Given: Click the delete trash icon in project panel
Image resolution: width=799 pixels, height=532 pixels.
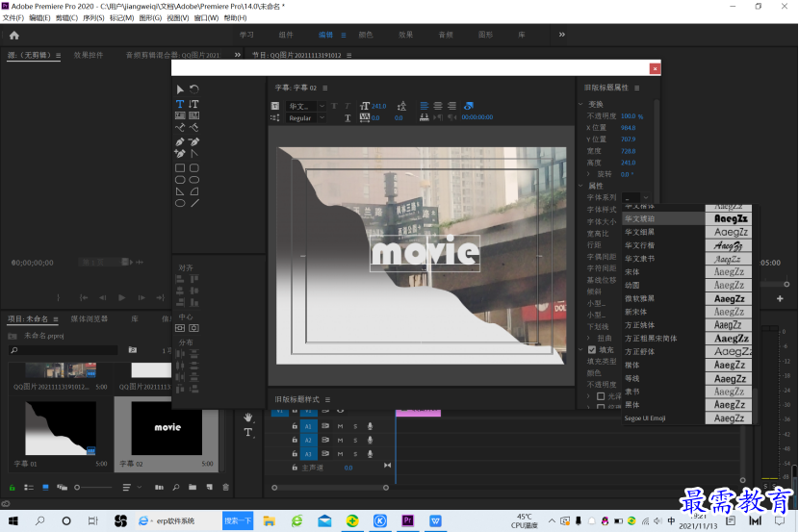Looking at the screenshot, I should point(225,487).
